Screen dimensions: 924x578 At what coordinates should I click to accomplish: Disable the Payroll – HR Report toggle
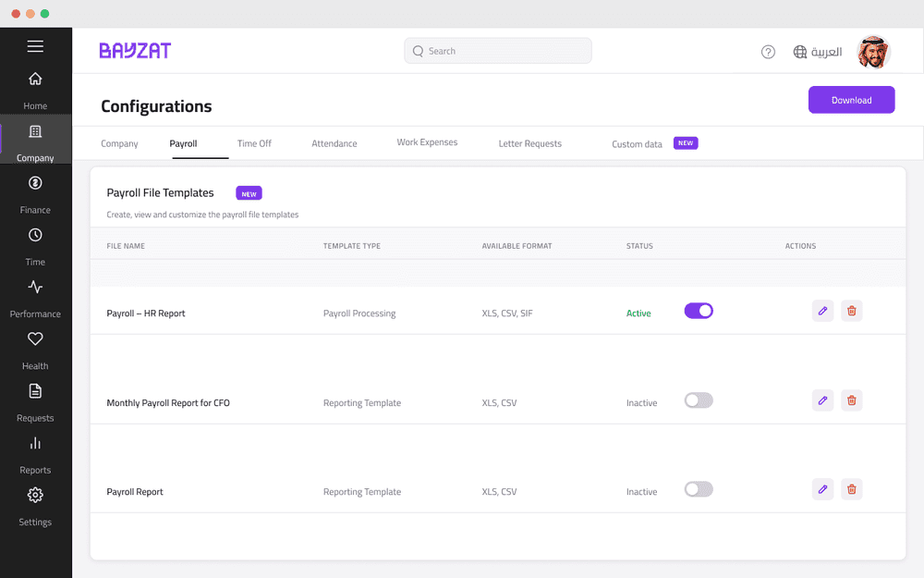click(699, 311)
